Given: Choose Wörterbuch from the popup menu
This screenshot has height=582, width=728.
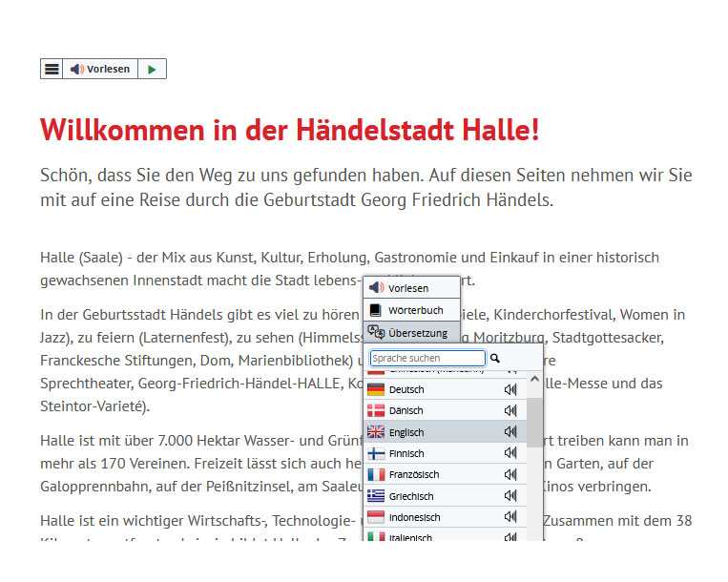Looking at the screenshot, I should pos(412,310).
